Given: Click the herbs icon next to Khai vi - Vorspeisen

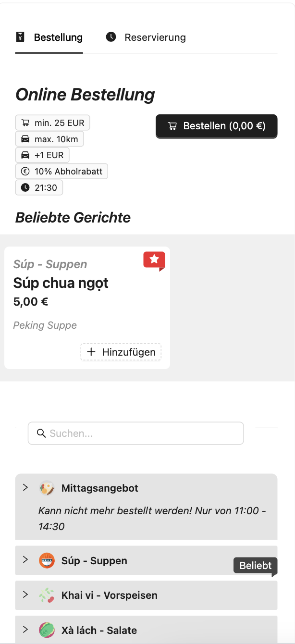Looking at the screenshot, I should (x=47, y=595).
